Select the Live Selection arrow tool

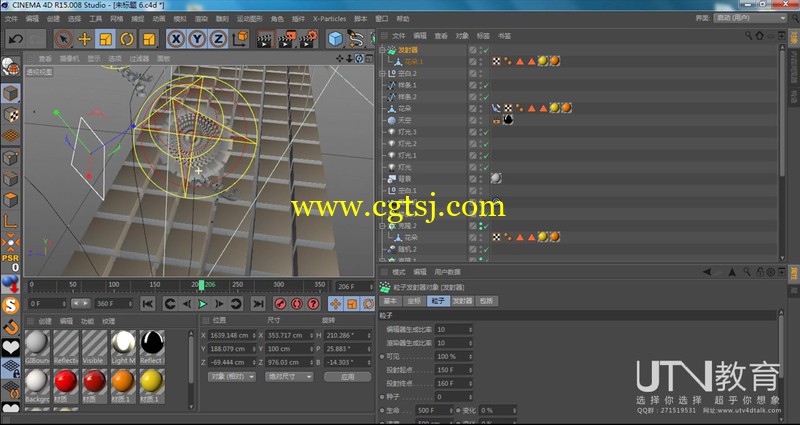click(x=63, y=39)
